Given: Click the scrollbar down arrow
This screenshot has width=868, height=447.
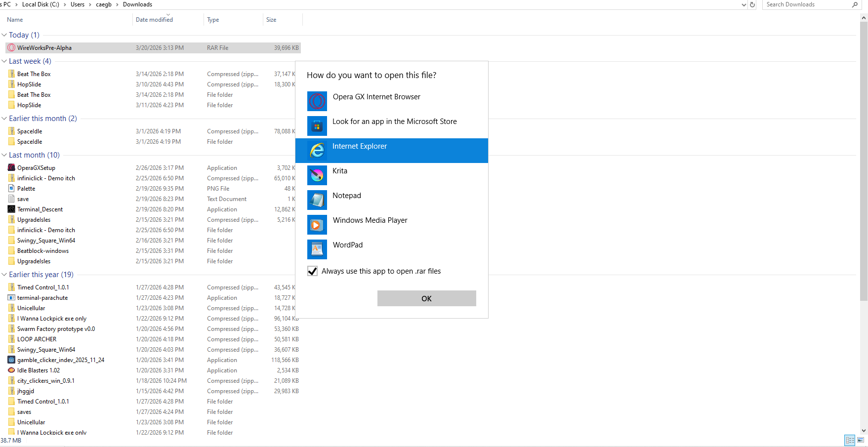Looking at the screenshot, I should 864,431.
